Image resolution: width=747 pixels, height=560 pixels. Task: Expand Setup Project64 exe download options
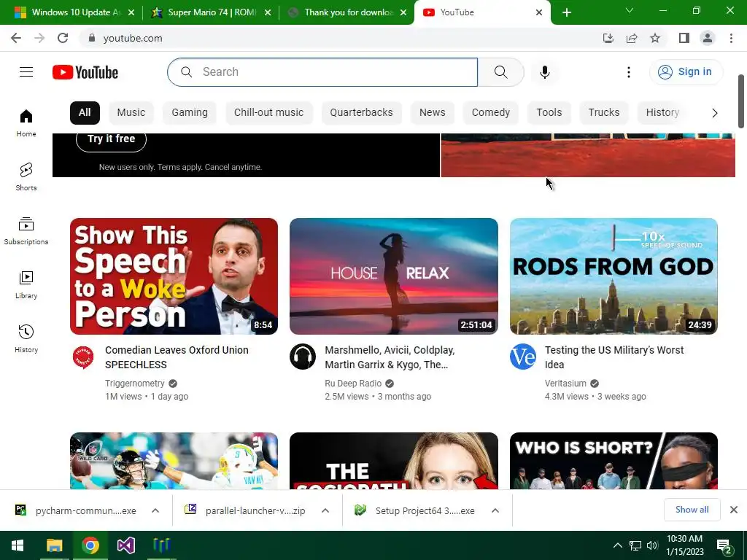[495, 510]
